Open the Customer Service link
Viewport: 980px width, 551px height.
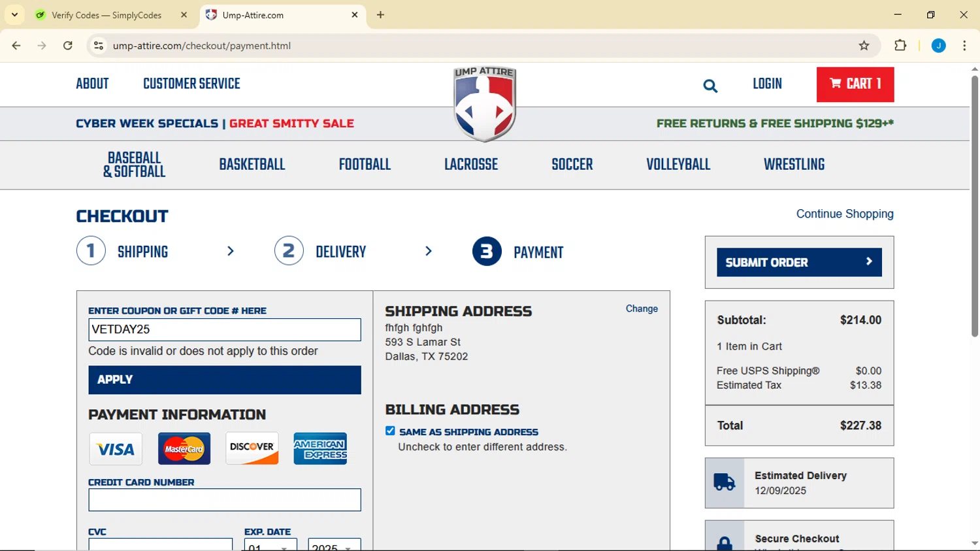click(191, 84)
